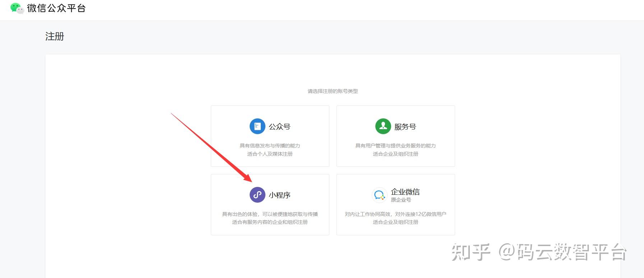Screen dimensions: 644x278
Task: Choose the 企业微信 account type title
Action: 405,192
